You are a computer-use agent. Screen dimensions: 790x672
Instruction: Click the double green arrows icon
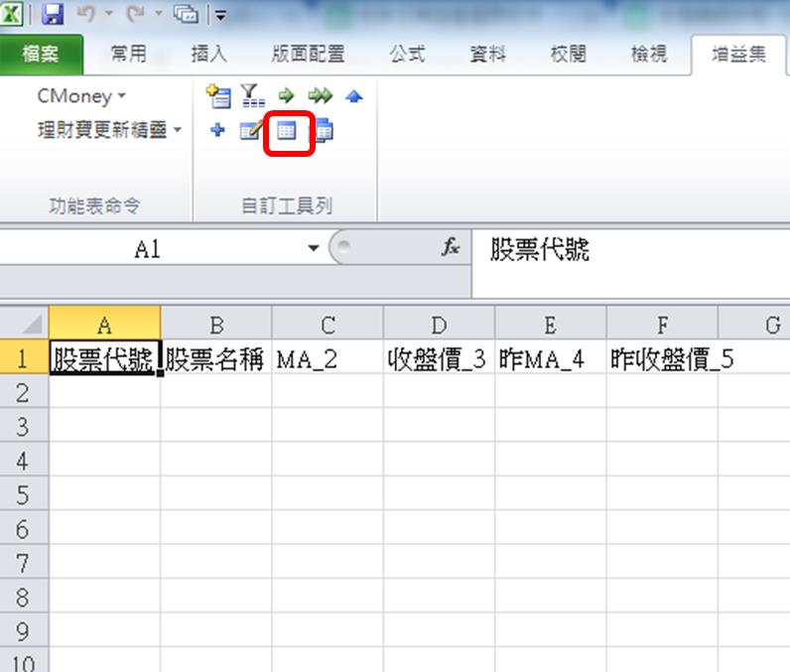click(x=321, y=95)
